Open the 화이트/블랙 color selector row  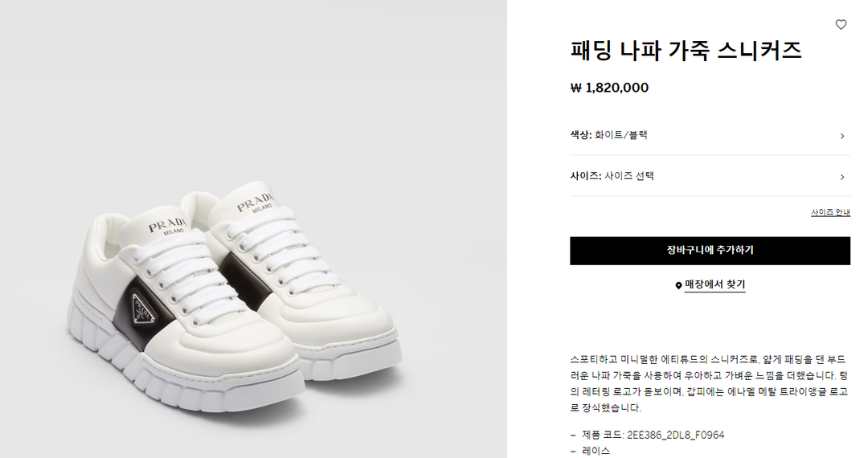click(710, 135)
